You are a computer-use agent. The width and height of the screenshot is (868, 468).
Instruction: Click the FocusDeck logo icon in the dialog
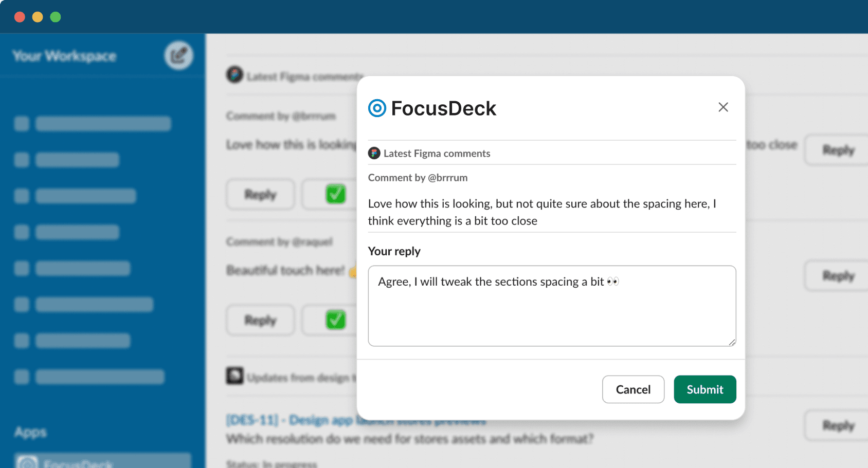point(377,108)
